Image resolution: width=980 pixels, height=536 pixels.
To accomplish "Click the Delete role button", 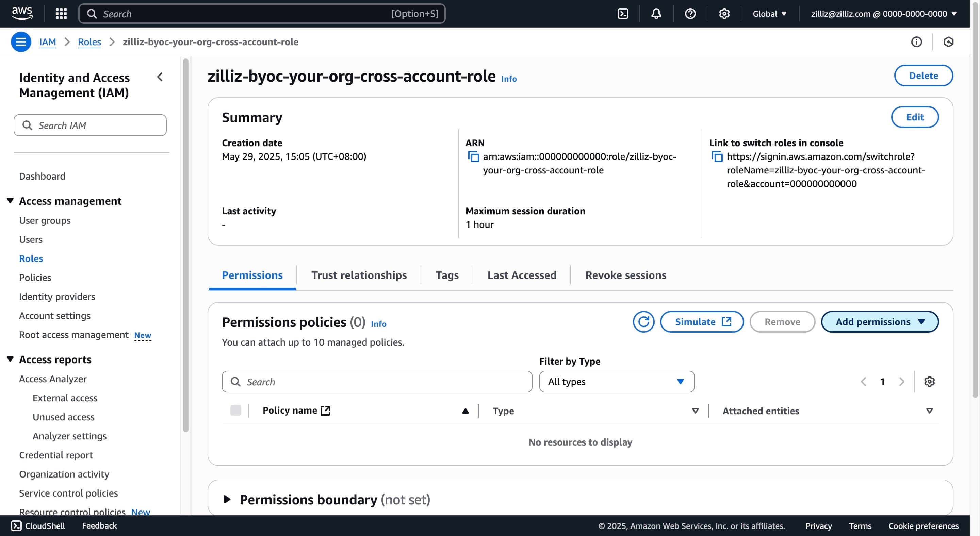I will click(923, 75).
